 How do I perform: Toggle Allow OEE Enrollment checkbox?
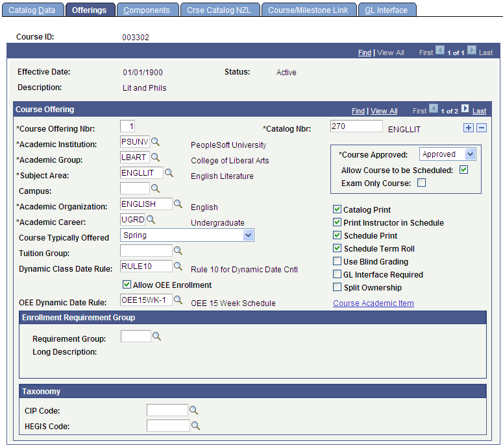tap(127, 284)
